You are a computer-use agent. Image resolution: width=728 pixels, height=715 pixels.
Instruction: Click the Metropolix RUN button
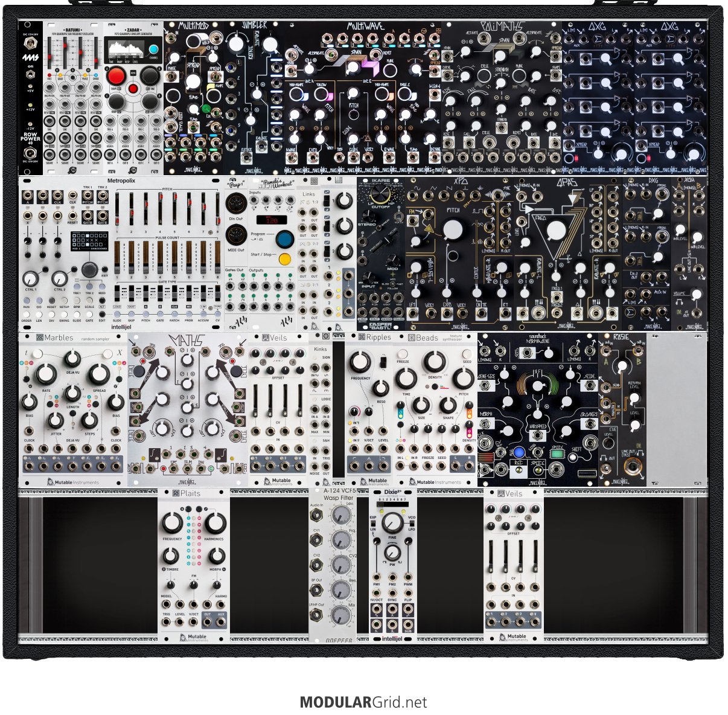27,301
